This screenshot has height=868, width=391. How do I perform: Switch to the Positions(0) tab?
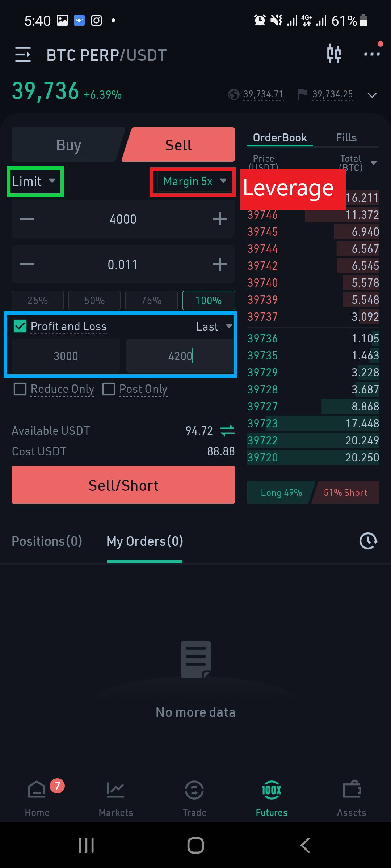coord(47,541)
